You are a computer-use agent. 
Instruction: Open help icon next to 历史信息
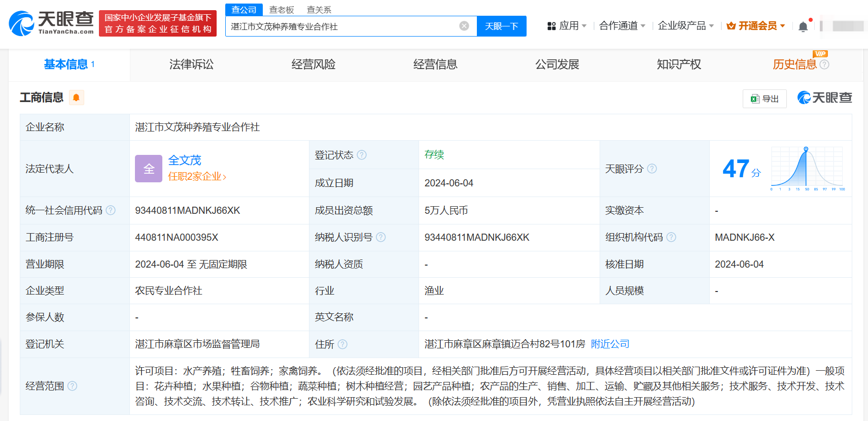point(824,64)
